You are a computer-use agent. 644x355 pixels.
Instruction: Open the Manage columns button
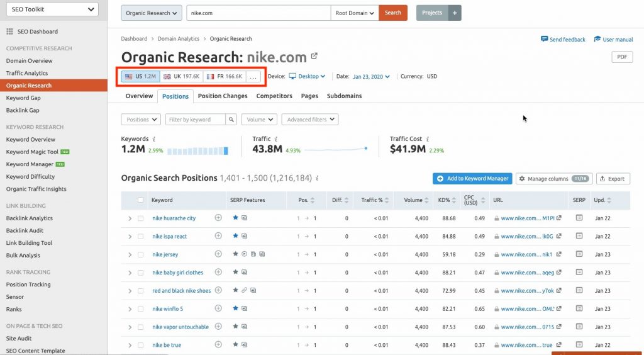pos(554,179)
